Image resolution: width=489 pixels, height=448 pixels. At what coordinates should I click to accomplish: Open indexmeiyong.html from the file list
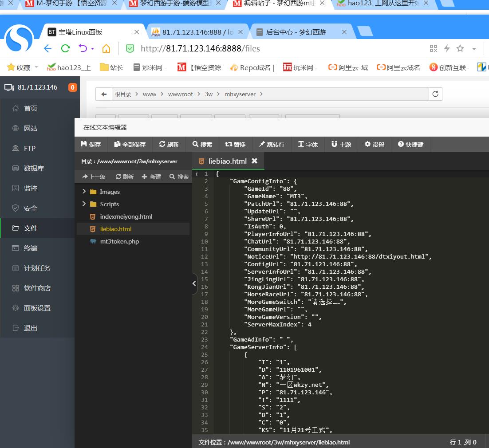(x=126, y=216)
